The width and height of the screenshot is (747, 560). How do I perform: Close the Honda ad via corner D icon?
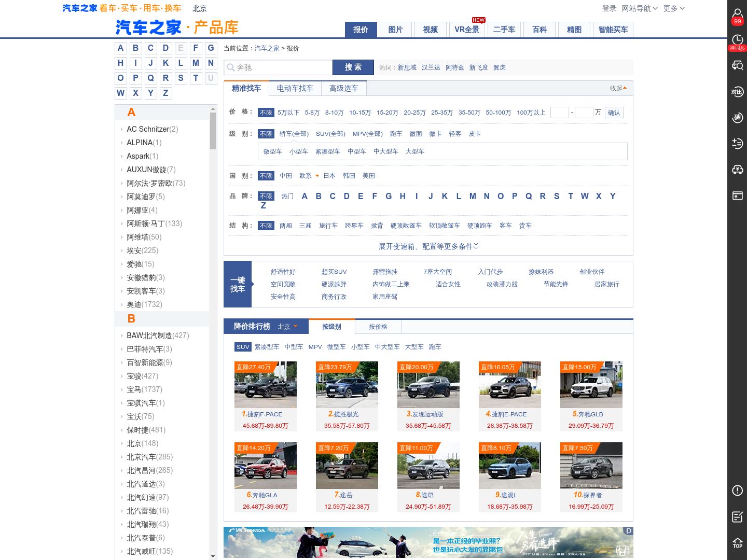point(629,531)
